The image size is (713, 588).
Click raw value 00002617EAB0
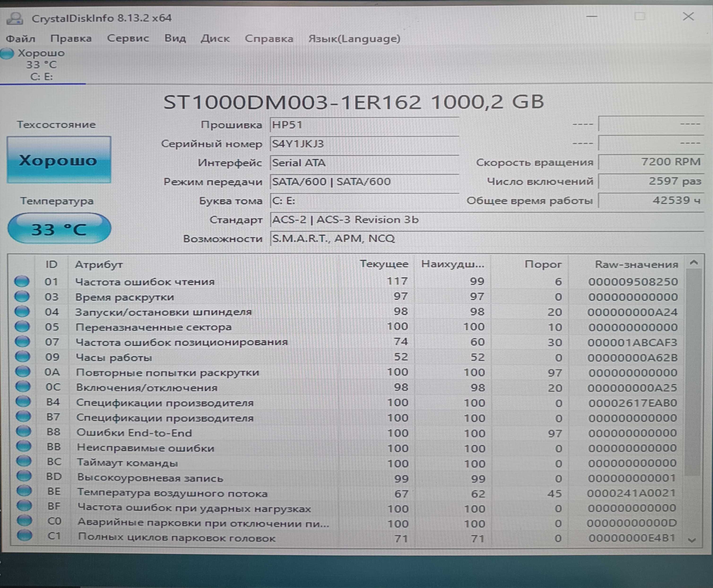pyautogui.click(x=633, y=403)
